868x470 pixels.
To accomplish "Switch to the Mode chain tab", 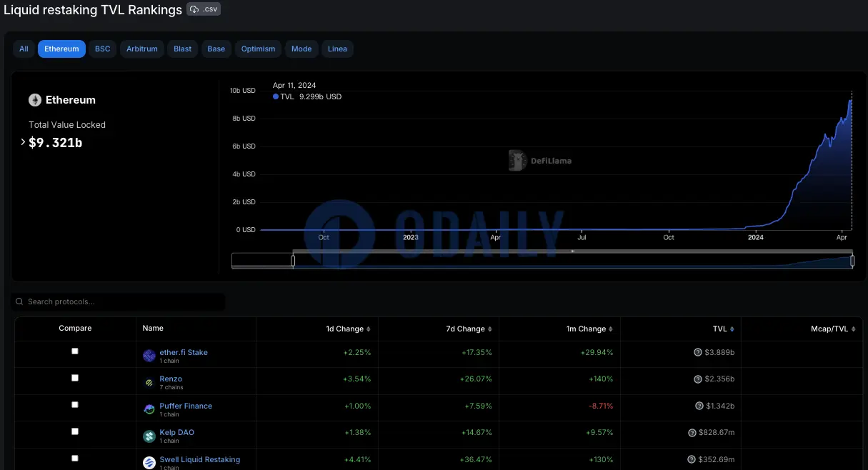I will coord(301,49).
